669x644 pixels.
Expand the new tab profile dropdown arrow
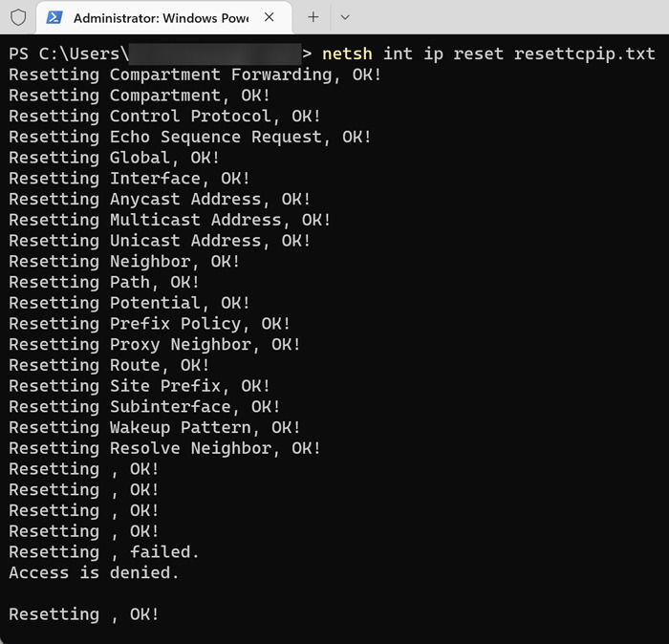tap(345, 17)
